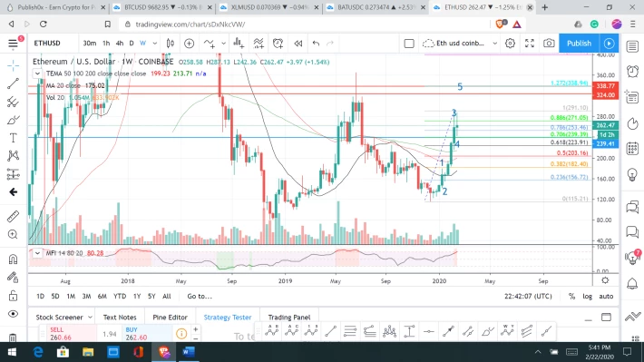Viewport: 644px width, 362px height.
Task: Click the BUY 262.60 button
Action: [147, 333]
